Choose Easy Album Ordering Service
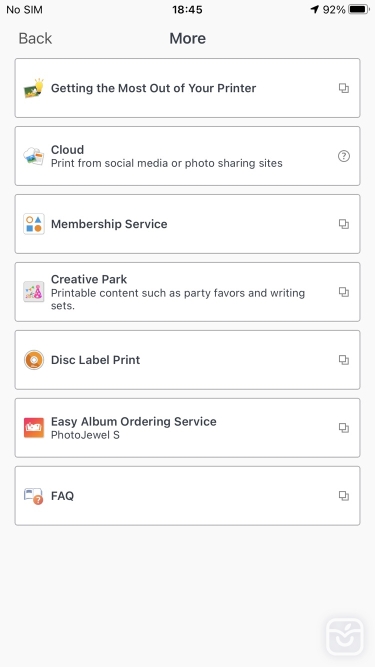This screenshot has width=375, height=667. coord(188,428)
